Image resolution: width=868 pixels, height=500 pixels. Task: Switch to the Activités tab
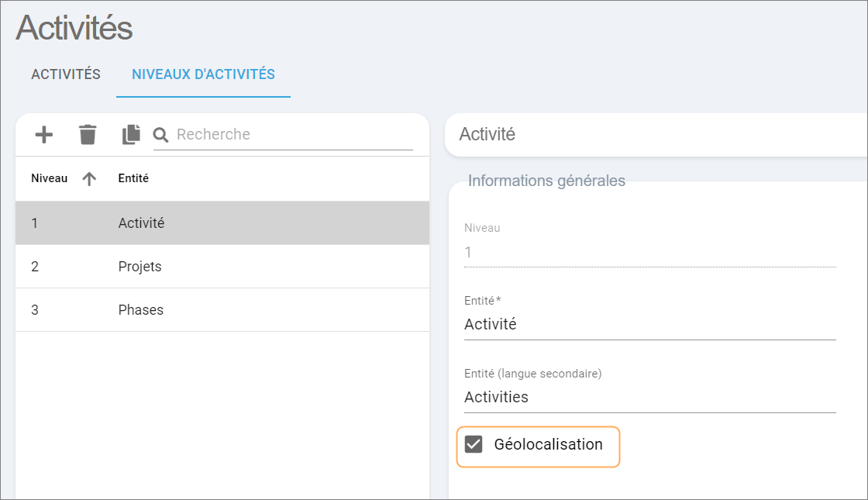tap(66, 74)
